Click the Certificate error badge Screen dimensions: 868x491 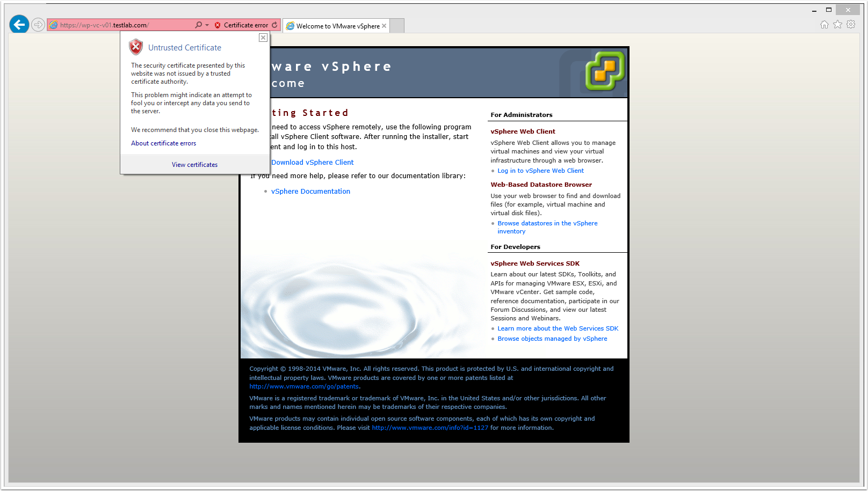tap(241, 25)
